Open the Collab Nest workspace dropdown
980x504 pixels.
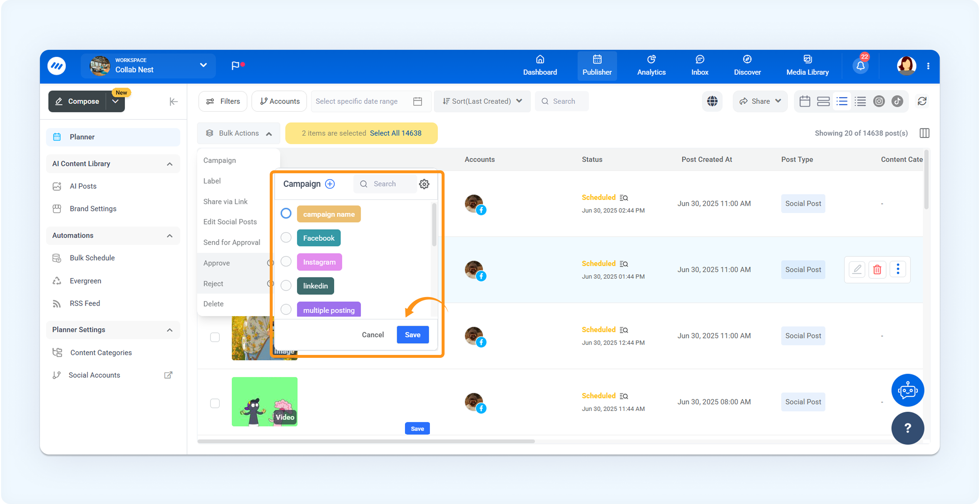[148, 66]
